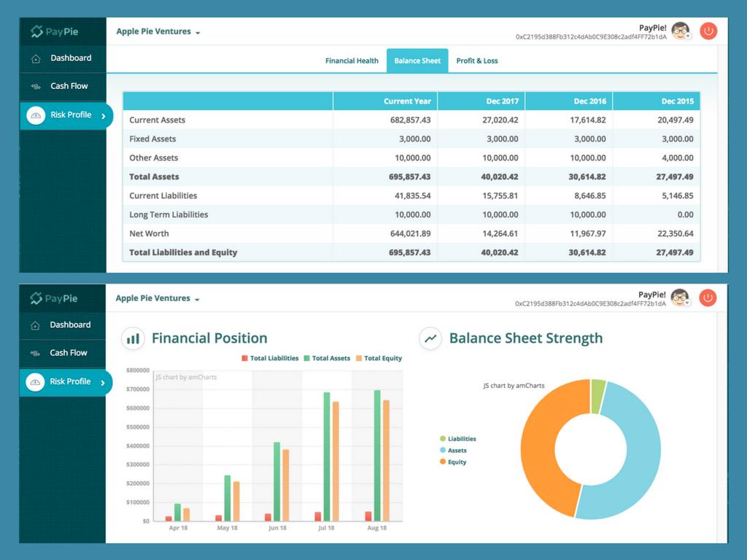This screenshot has width=747, height=560.
Task: Expand the Apple Pie Ventures company selector
Action: [155, 31]
